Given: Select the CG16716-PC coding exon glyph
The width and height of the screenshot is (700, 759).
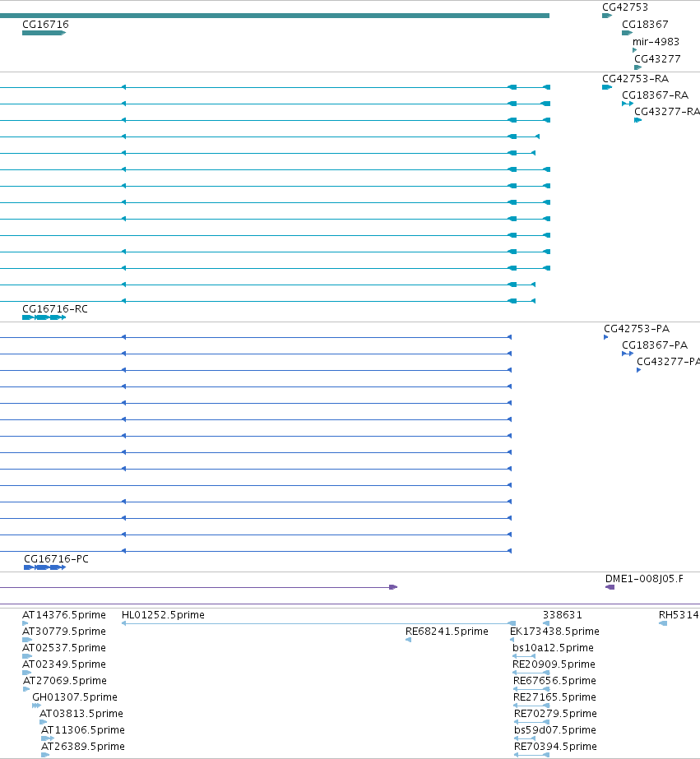Looking at the screenshot, I should click(44, 567).
